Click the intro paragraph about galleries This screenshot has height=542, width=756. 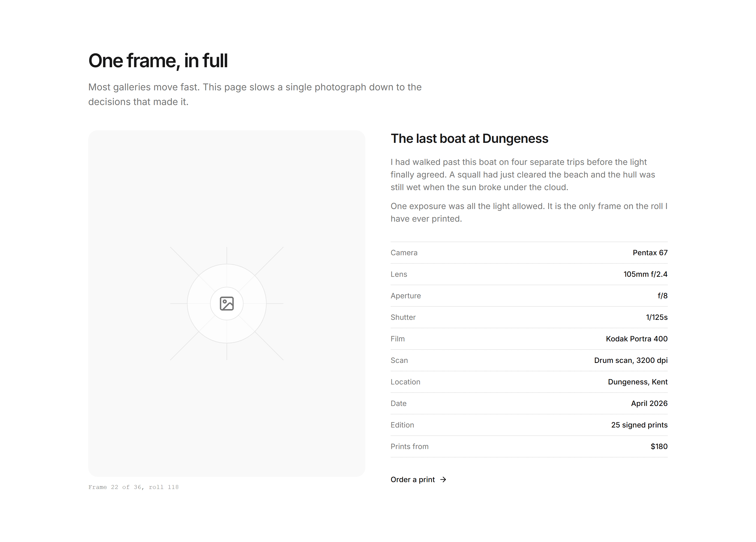point(255,94)
